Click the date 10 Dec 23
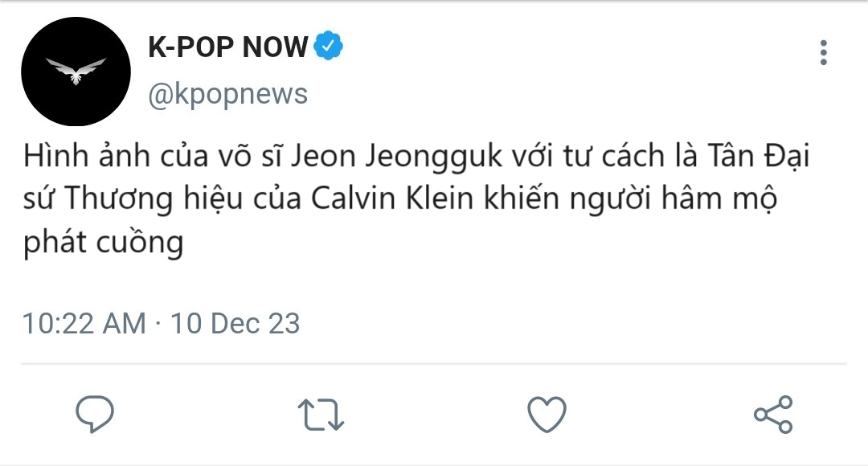The width and height of the screenshot is (868, 466). click(235, 324)
